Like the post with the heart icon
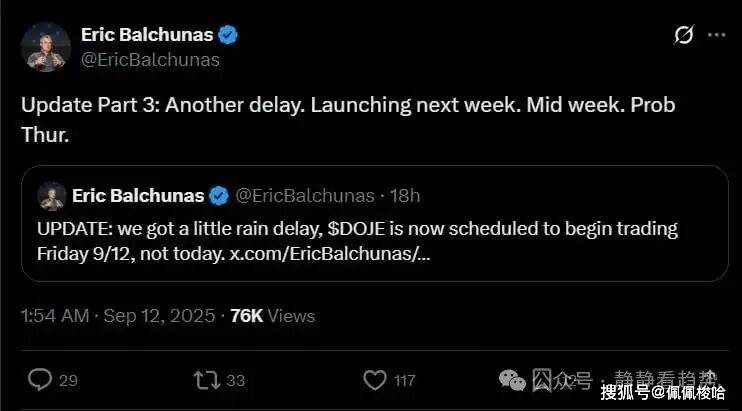Image resolution: width=742 pixels, height=411 pixels. click(375, 379)
